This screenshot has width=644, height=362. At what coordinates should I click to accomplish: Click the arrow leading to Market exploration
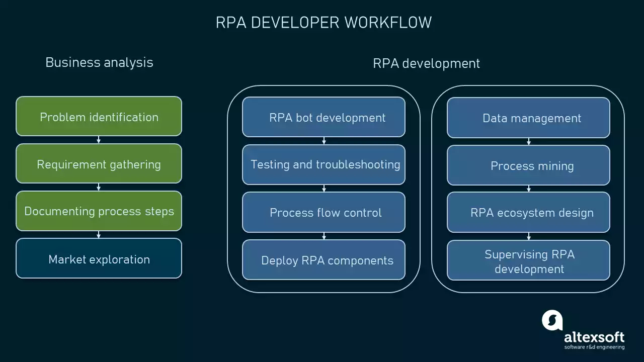[x=99, y=234]
